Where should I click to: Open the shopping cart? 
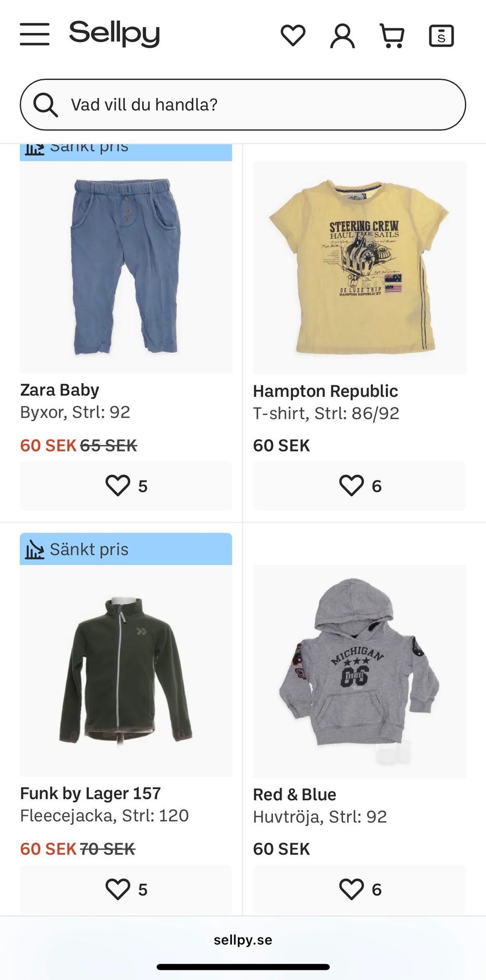(x=392, y=35)
